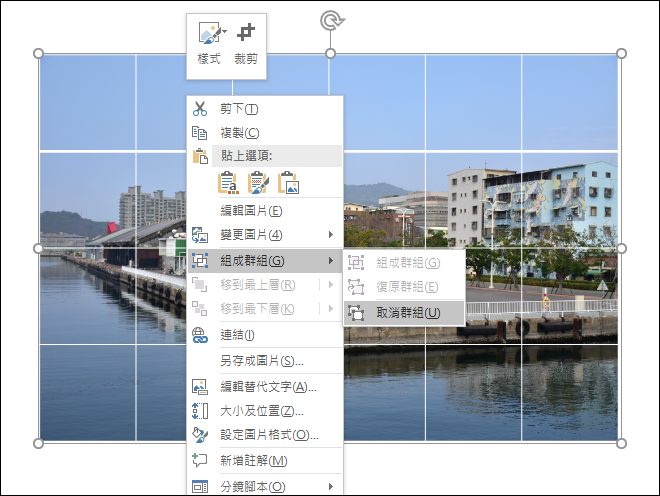Click 復原群組(E) in the submenu
660x496 pixels.
[x=405, y=287]
